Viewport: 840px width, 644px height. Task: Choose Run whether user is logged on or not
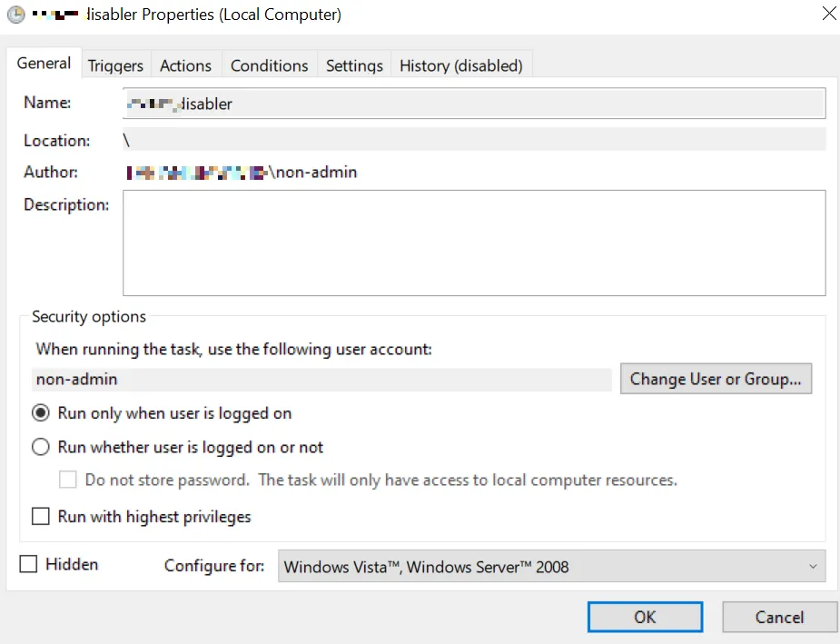click(41, 447)
